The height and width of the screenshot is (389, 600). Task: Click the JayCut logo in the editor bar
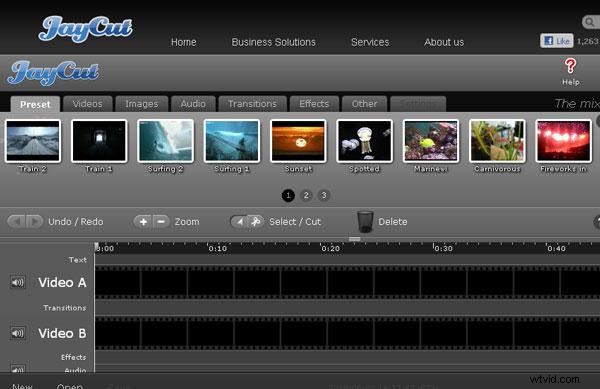(x=53, y=72)
